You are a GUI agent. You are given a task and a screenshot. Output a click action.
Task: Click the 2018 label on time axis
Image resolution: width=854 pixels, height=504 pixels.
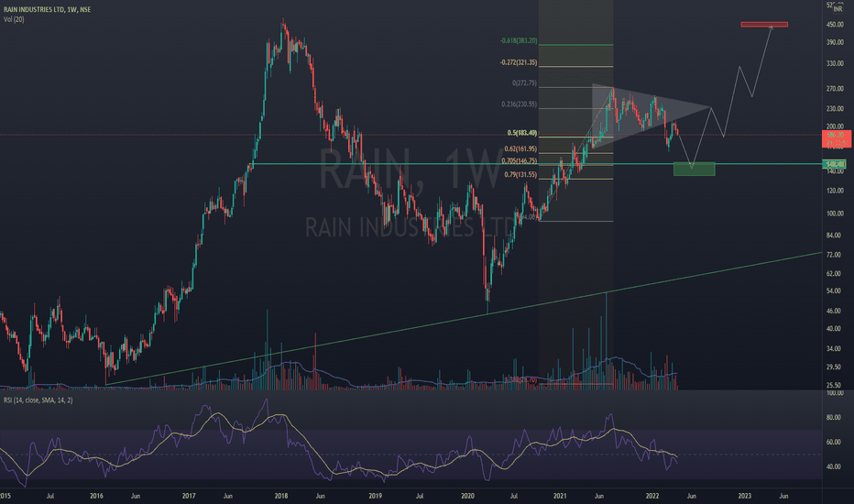tap(281, 497)
